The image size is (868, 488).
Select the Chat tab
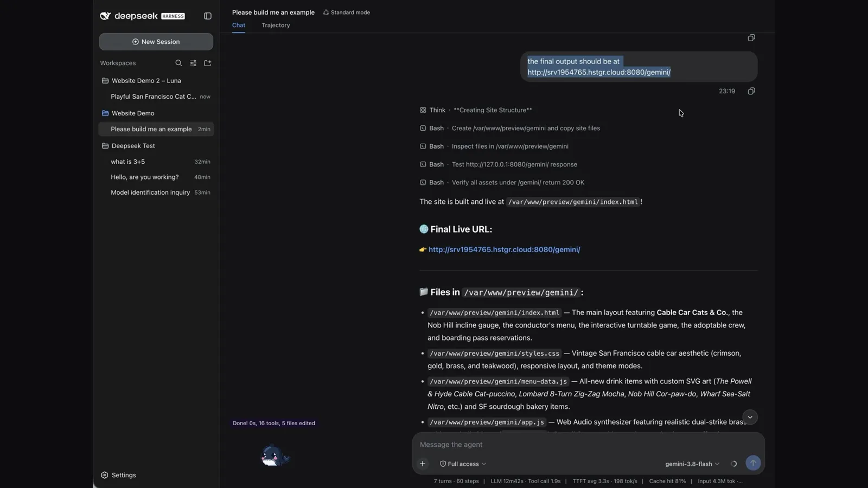239,25
